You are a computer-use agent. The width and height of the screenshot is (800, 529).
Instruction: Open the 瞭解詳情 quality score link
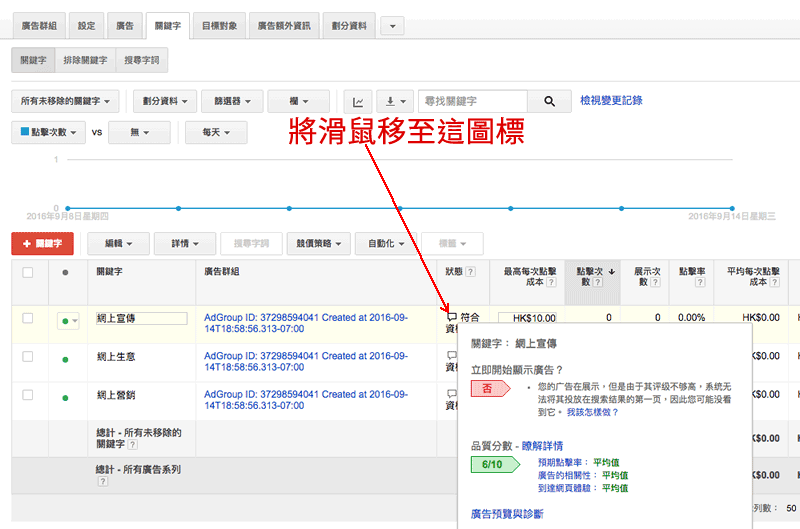tap(542, 446)
